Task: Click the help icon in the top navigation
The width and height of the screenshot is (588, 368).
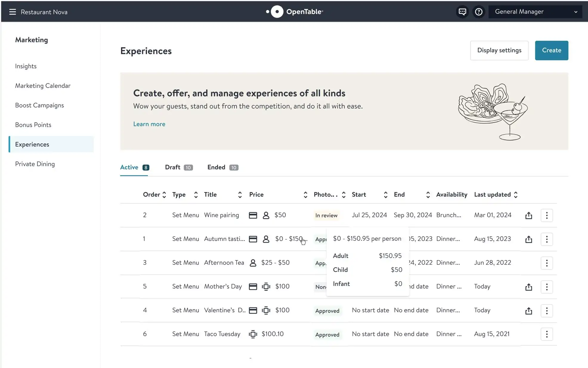Action: 479,11
